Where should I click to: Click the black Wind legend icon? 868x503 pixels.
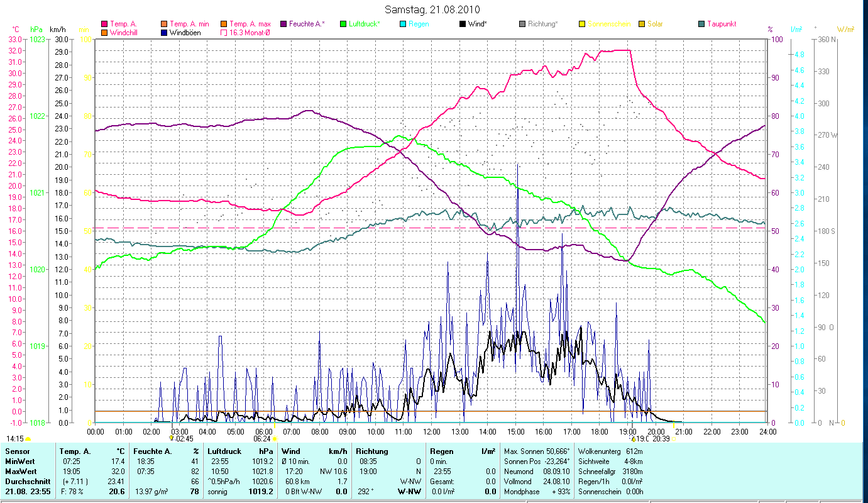click(463, 24)
